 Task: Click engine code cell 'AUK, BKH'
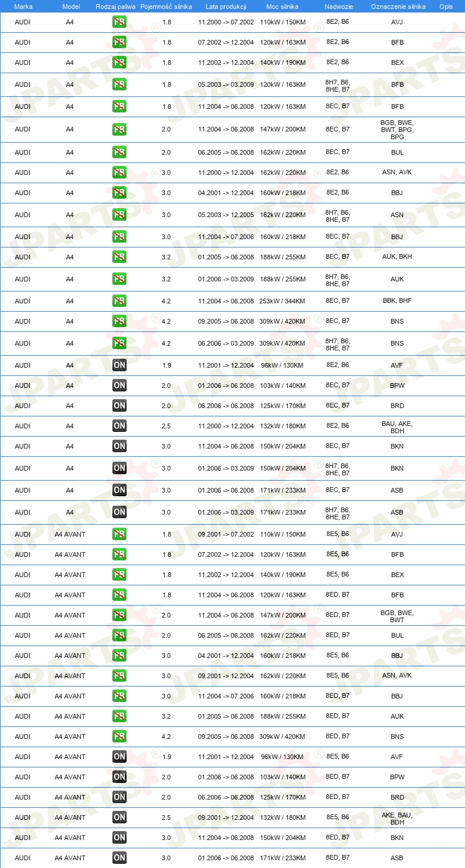click(397, 257)
